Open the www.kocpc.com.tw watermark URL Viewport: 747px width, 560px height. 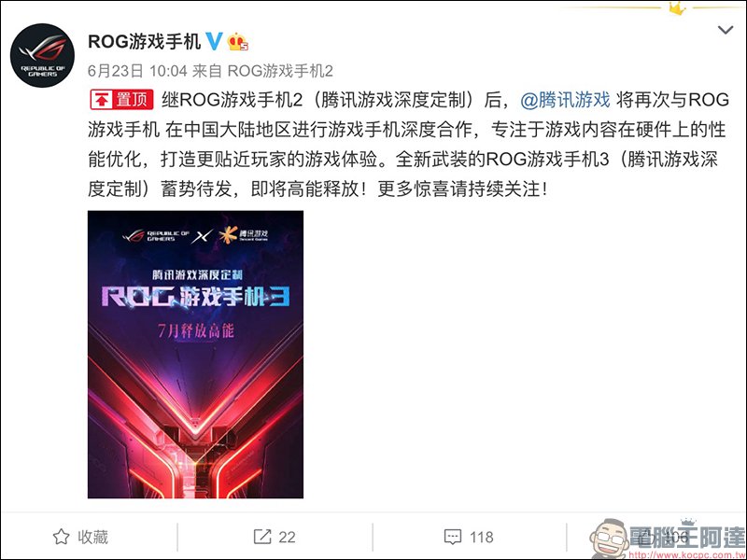pyautogui.click(x=687, y=555)
